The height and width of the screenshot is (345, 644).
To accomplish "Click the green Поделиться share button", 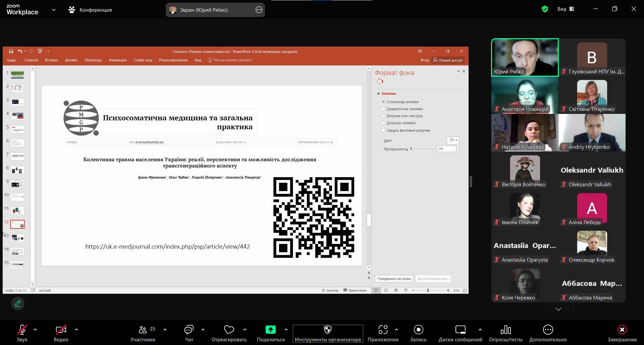I will (x=270, y=330).
